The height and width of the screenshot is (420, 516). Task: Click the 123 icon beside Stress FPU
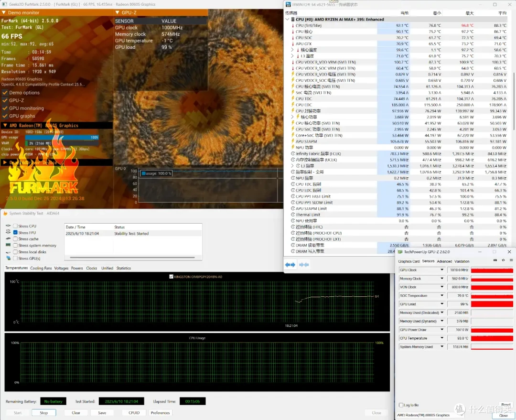[x=8, y=232]
